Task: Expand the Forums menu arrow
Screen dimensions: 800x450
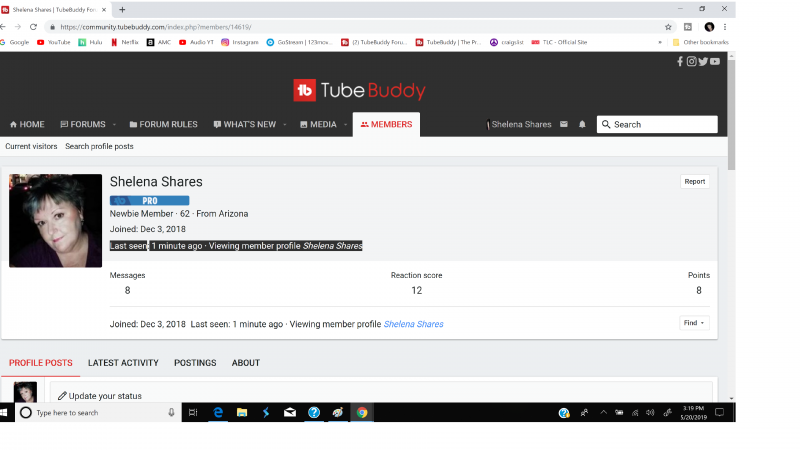Action: 114,125
